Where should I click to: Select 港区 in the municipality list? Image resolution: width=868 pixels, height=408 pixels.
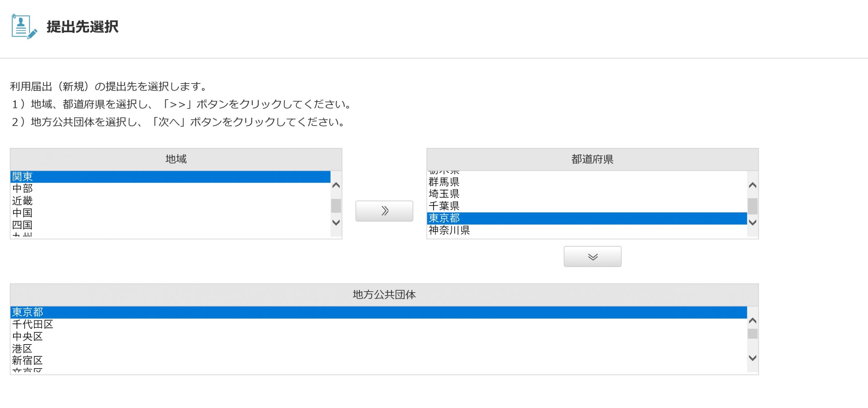tap(22, 348)
